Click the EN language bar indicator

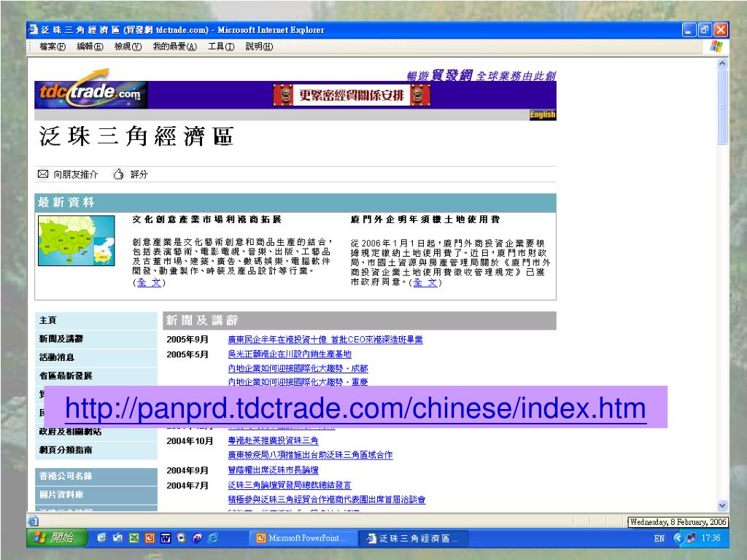tap(659, 539)
